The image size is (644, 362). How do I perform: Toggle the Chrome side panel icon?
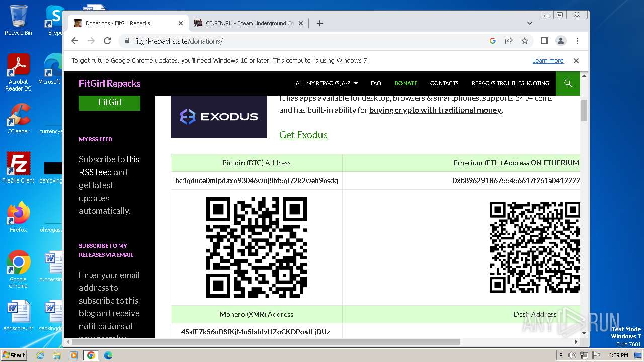(x=544, y=41)
